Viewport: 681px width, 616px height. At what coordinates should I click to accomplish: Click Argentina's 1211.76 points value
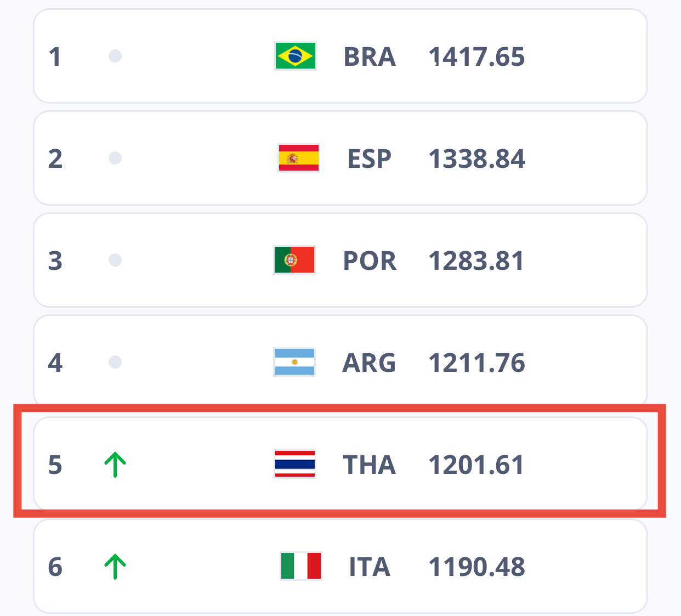[476, 363]
